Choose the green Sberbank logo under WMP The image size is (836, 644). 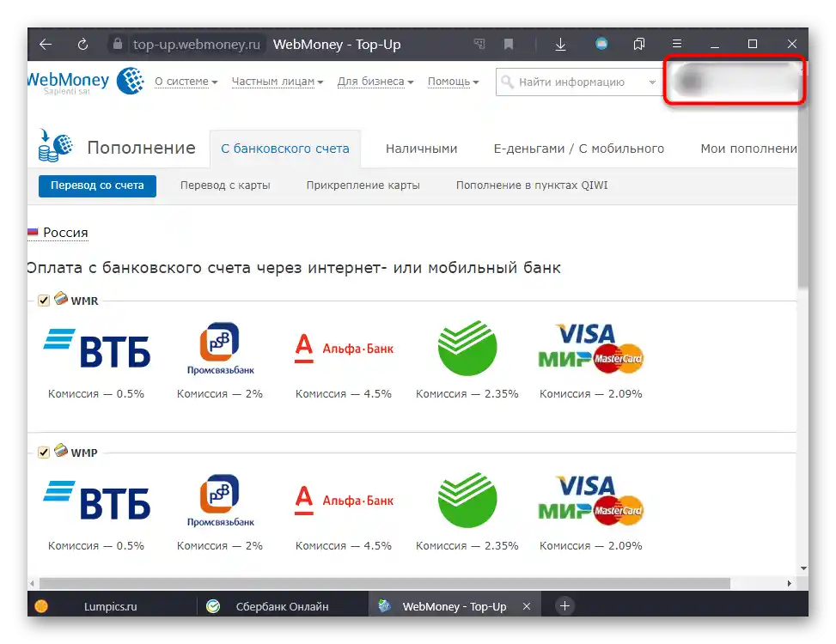coord(467,500)
